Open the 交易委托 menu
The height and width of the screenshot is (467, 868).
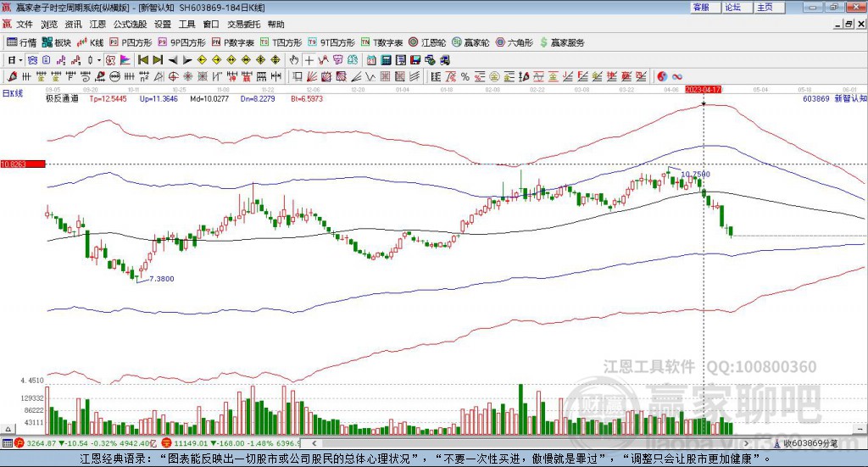(243, 25)
